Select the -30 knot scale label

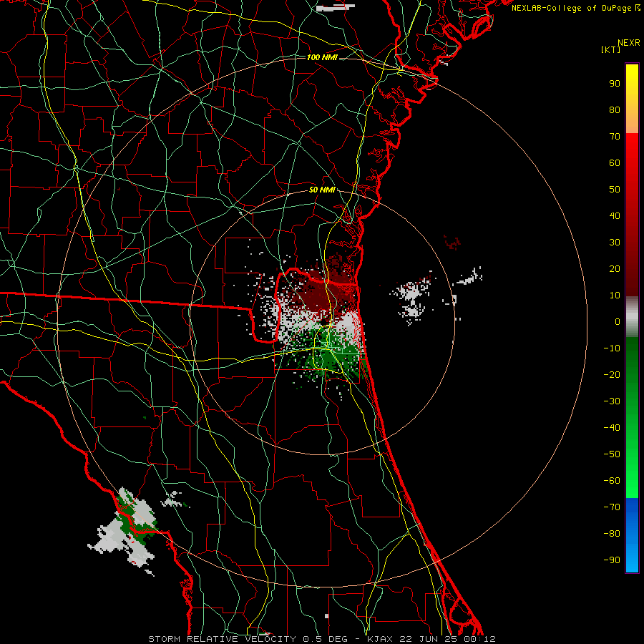click(612, 401)
